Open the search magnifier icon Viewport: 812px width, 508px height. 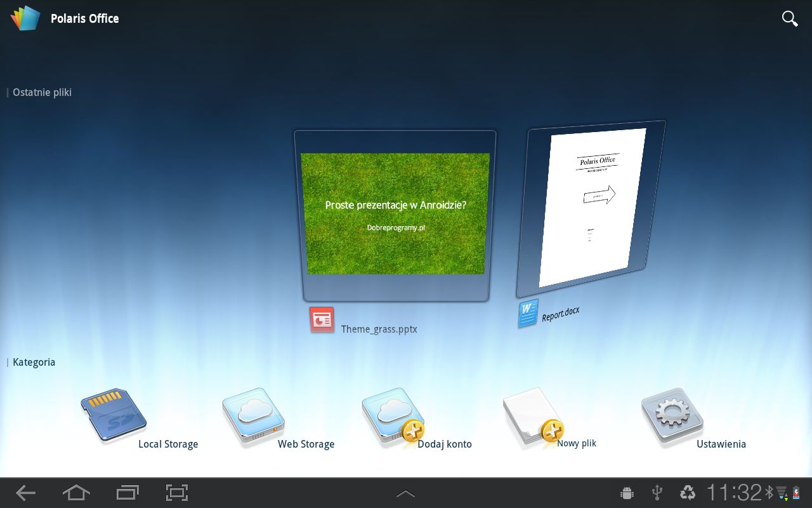790,18
